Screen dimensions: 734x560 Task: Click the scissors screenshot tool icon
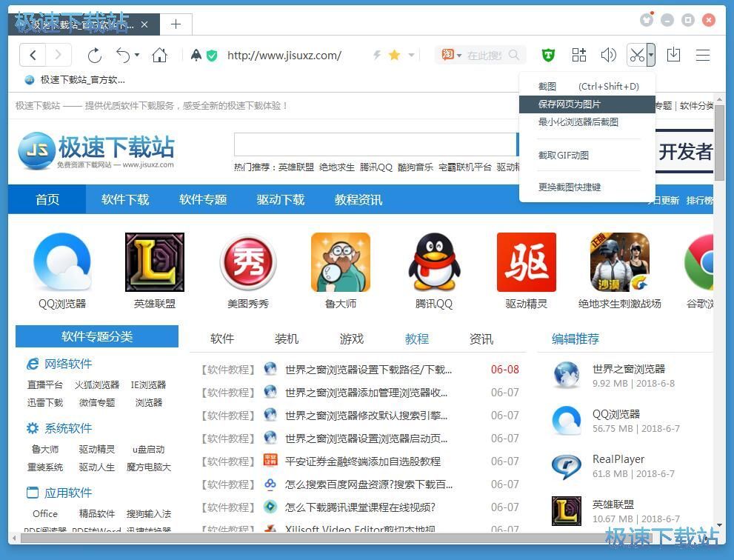(635, 55)
